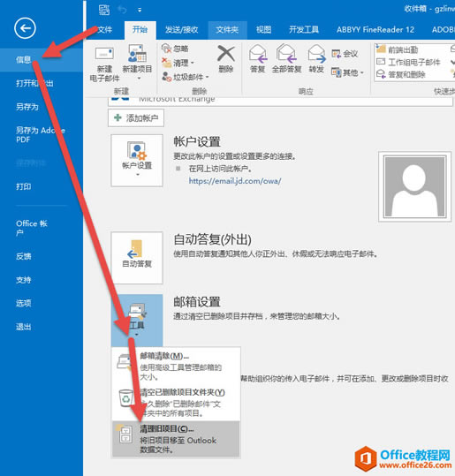
Task: Switch to 发送/接收 tab
Action: [182, 30]
